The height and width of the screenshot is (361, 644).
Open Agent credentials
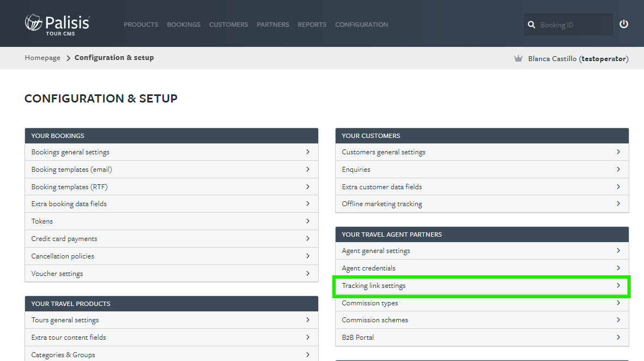[x=482, y=268]
